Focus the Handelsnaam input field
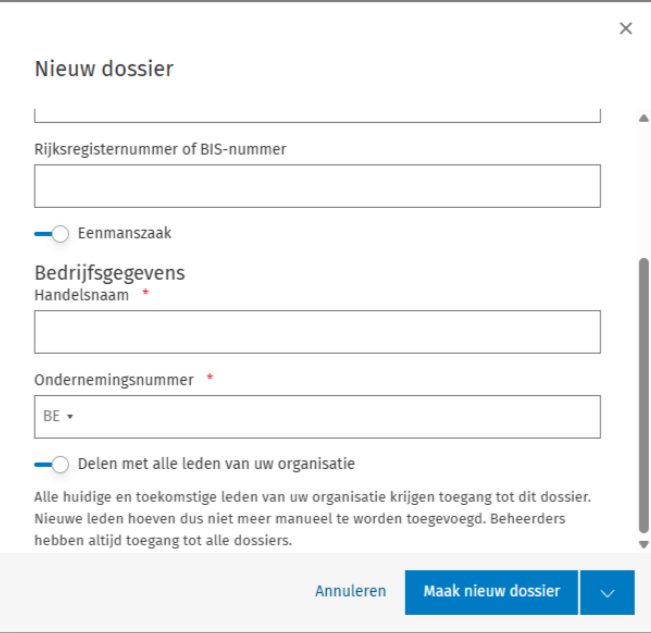The width and height of the screenshot is (651, 633). pyautogui.click(x=317, y=332)
